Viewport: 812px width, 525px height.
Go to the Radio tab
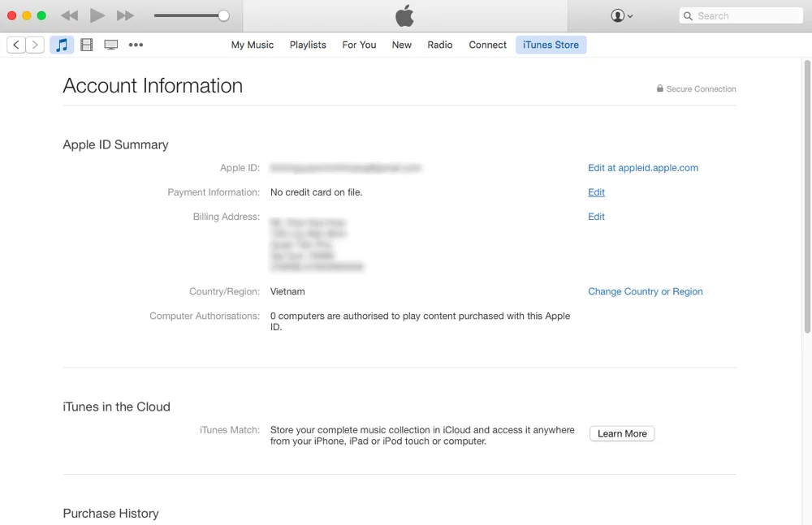(x=439, y=45)
